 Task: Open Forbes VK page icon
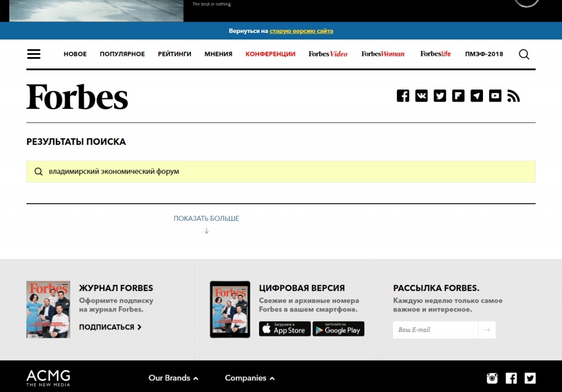click(x=421, y=96)
